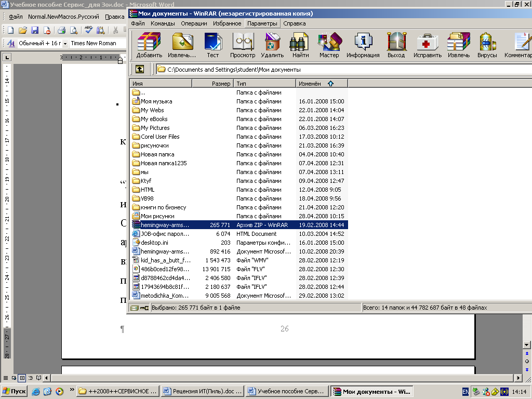Open the Справка menu in WinRAR

295,23
